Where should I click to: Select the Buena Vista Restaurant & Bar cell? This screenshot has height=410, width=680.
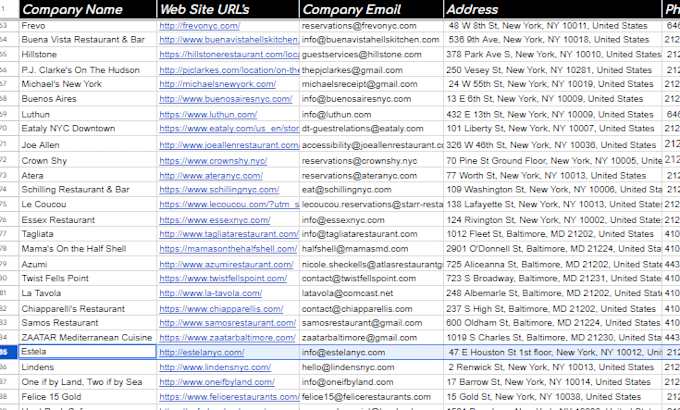[x=88, y=40]
